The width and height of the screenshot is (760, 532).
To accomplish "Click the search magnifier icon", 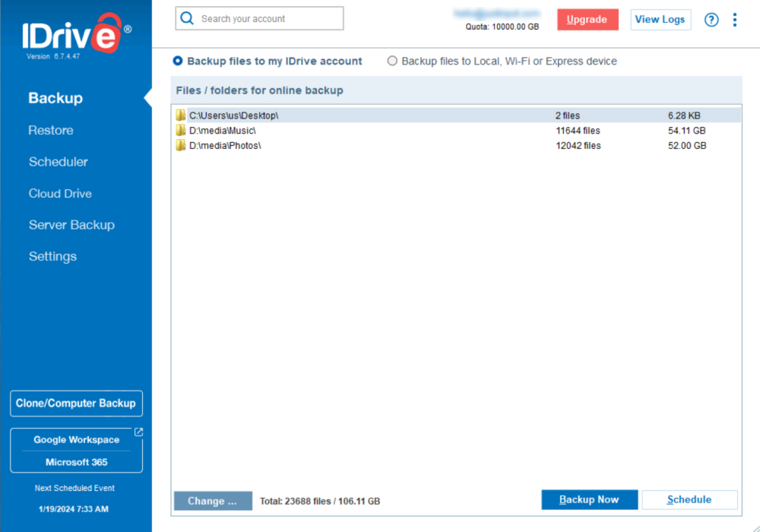I will click(x=186, y=17).
